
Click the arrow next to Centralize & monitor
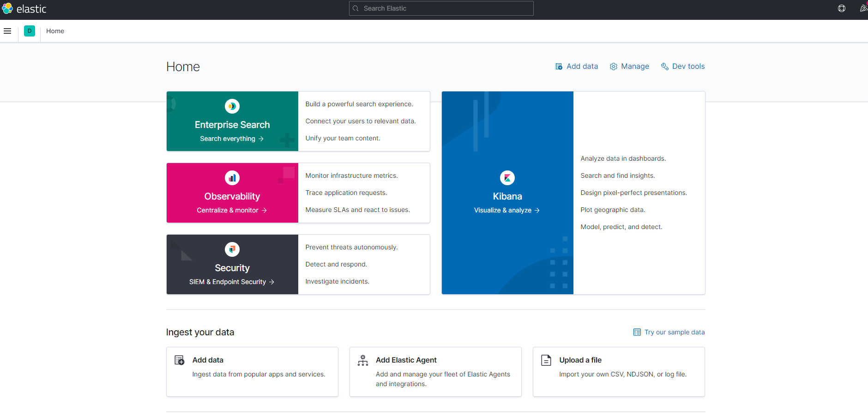point(264,210)
